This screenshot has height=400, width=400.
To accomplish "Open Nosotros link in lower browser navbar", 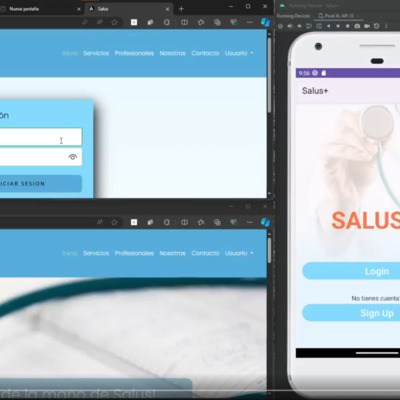I will (172, 253).
